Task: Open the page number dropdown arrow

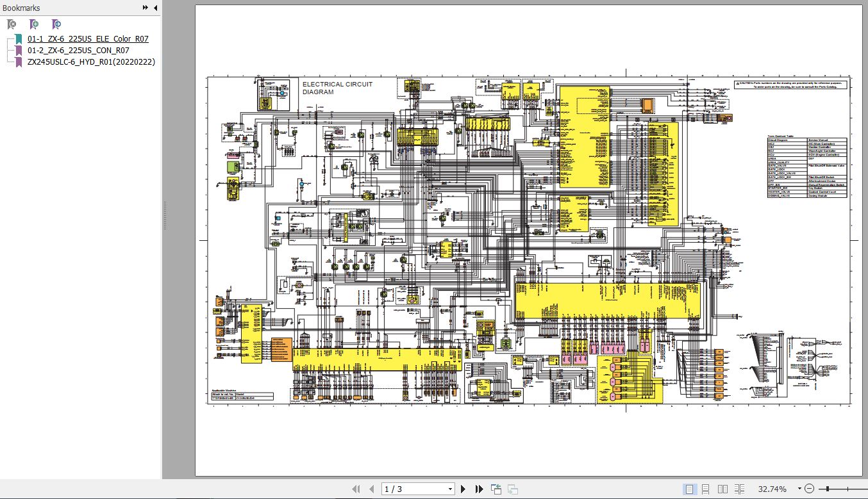Action: tap(450, 489)
